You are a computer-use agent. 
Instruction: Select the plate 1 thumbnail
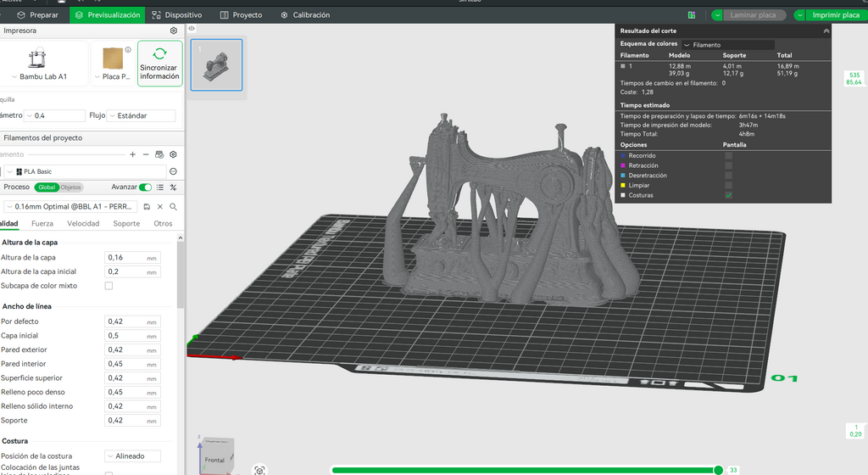[216, 64]
